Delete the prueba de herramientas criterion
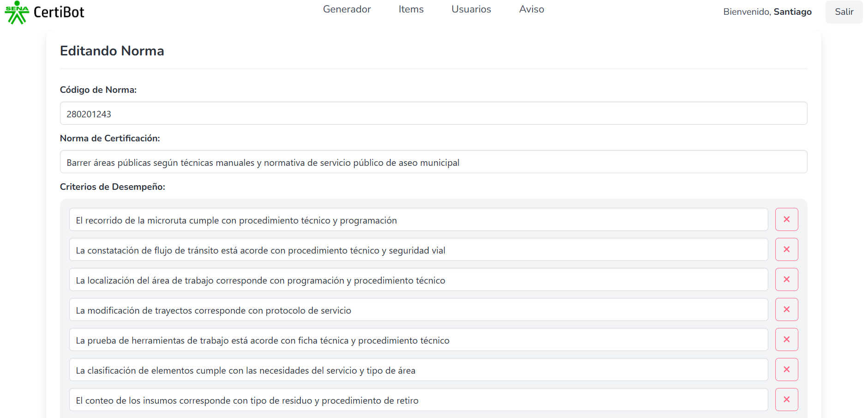The height and width of the screenshot is (418, 868). click(x=786, y=339)
